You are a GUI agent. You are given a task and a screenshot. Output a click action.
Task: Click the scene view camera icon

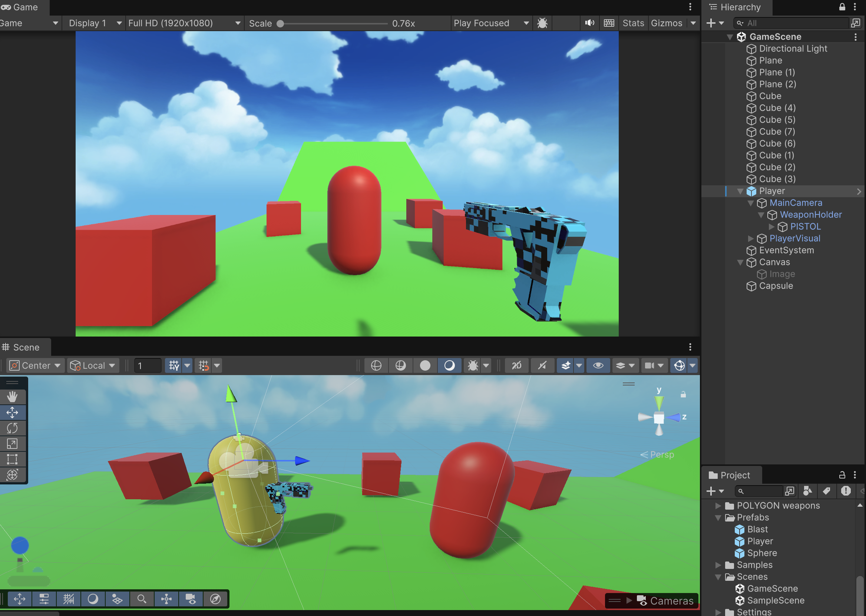coord(649,366)
